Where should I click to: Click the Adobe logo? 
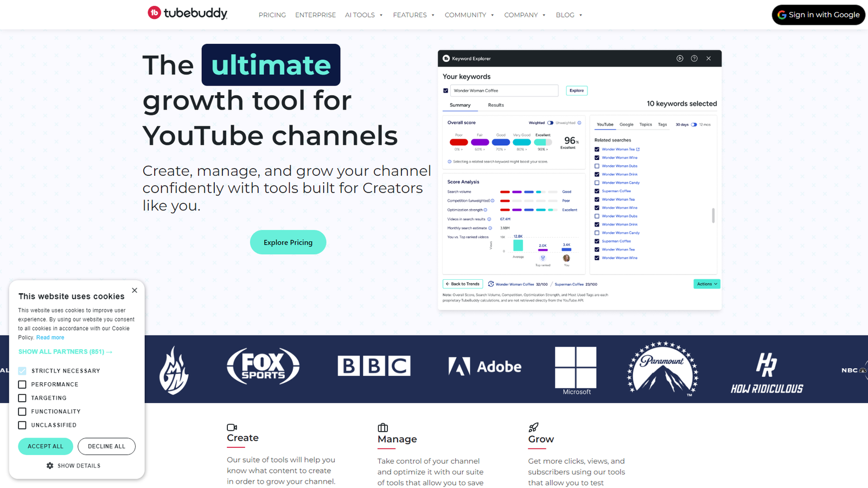[x=484, y=367]
